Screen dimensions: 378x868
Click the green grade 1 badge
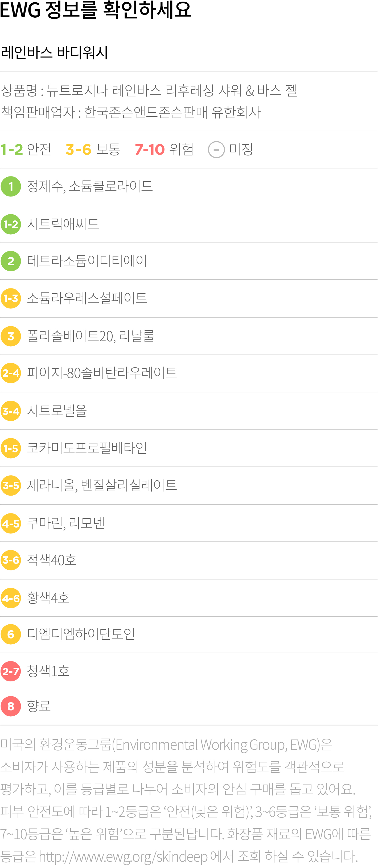[11, 186]
